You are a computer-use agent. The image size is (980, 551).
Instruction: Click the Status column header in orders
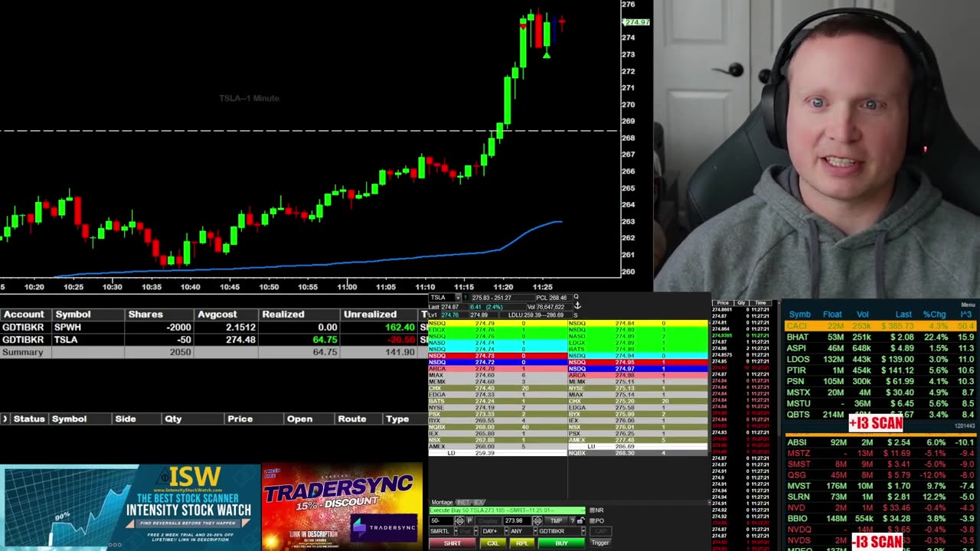tap(28, 419)
